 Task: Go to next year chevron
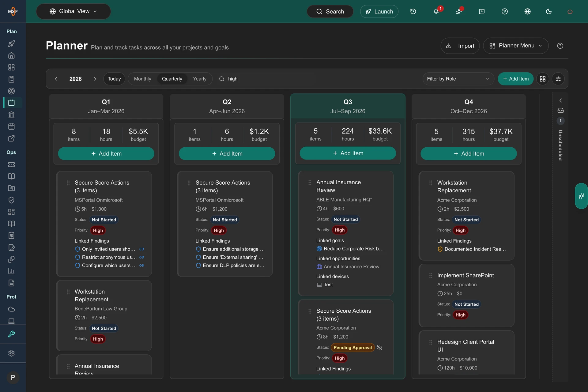[x=95, y=79]
